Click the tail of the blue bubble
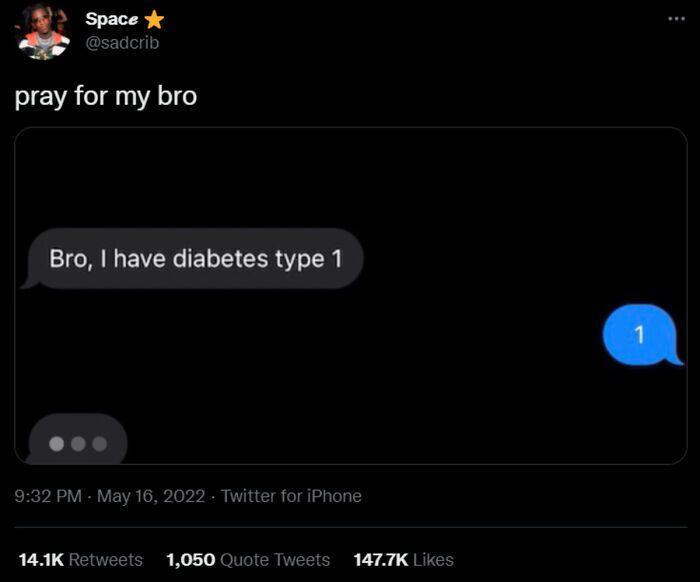Image resolution: width=700 pixels, height=582 pixels. click(675, 360)
